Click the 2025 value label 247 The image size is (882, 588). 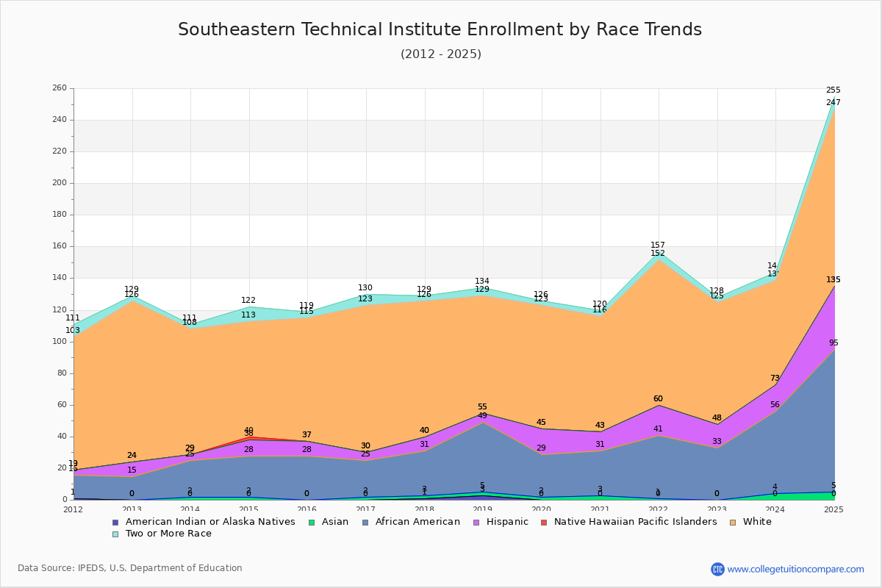[833, 103]
